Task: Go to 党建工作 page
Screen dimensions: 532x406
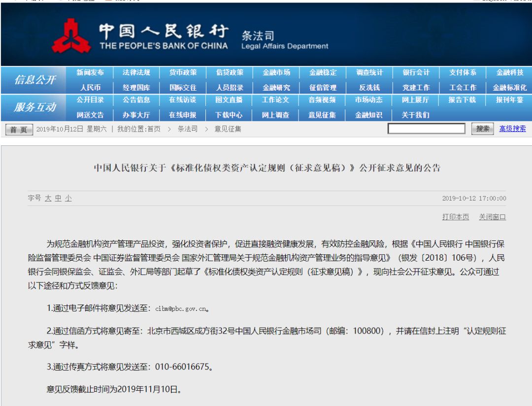Action: [416, 88]
